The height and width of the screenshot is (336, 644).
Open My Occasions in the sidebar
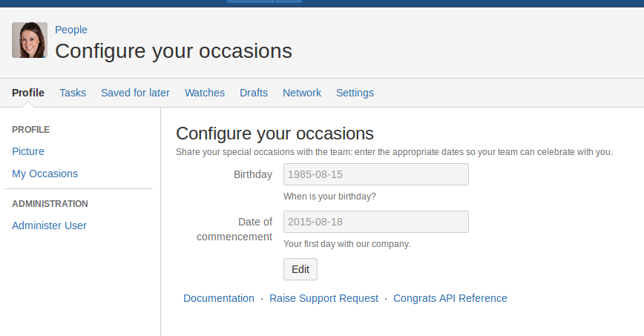point(45,174)
